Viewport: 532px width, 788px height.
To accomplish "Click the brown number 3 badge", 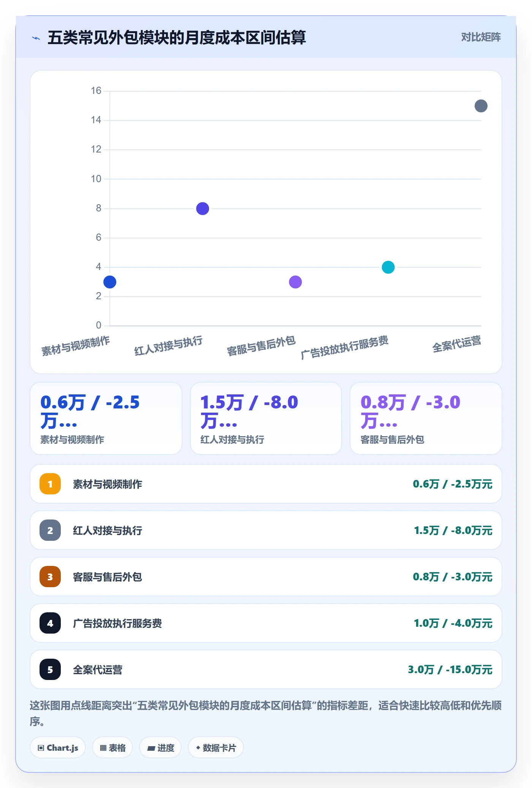I will click(x=50, y=577).
